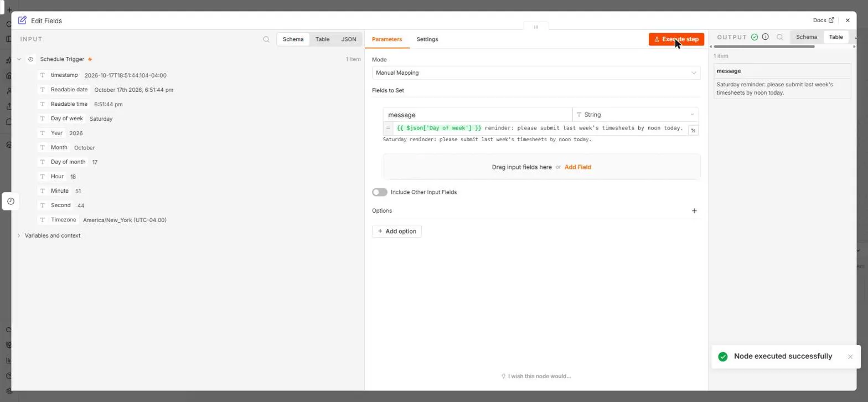This screenshot has width=868, height=402.
Task: Open the Docs link
Action: click(x=823, y=20)
